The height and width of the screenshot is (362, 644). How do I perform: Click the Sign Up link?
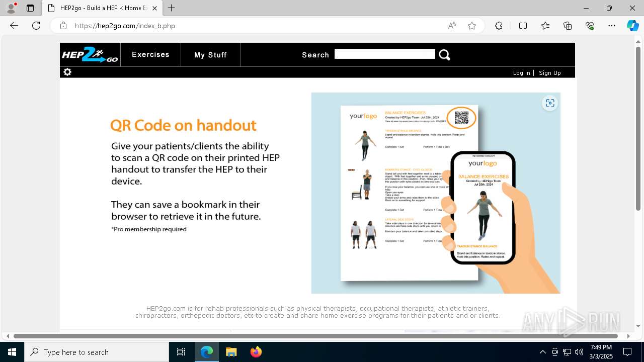click(x=549, y=73)
